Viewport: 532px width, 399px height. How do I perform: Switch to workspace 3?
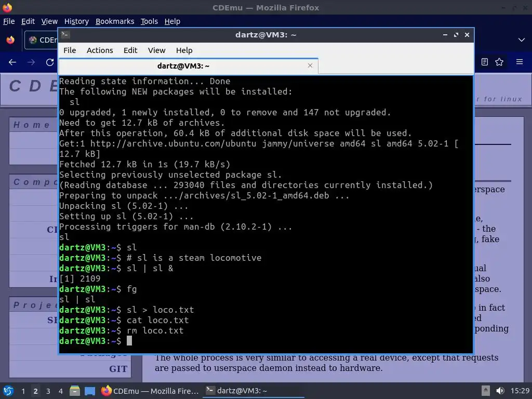click(x=48, y=391)
